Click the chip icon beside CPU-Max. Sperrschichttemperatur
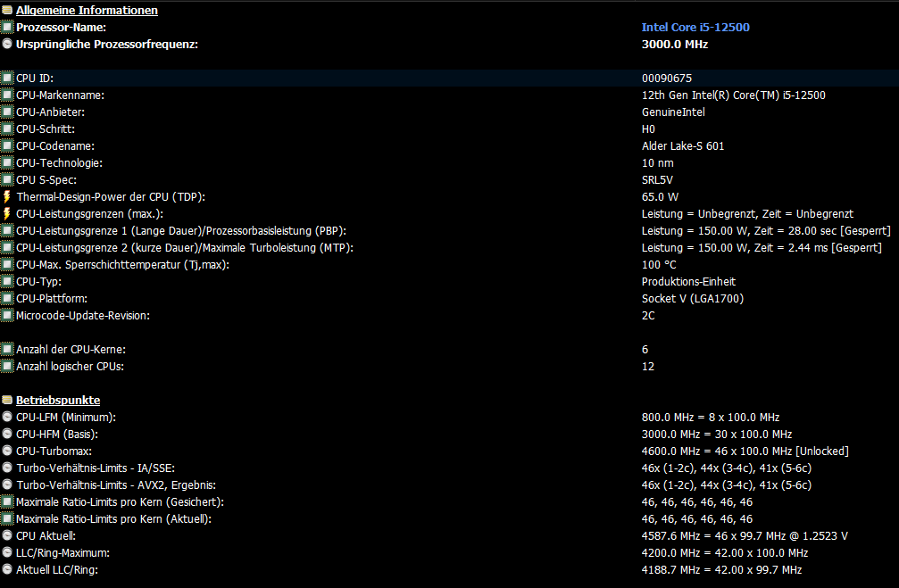Screen dimensions: 899x588 tap(7, 265)
